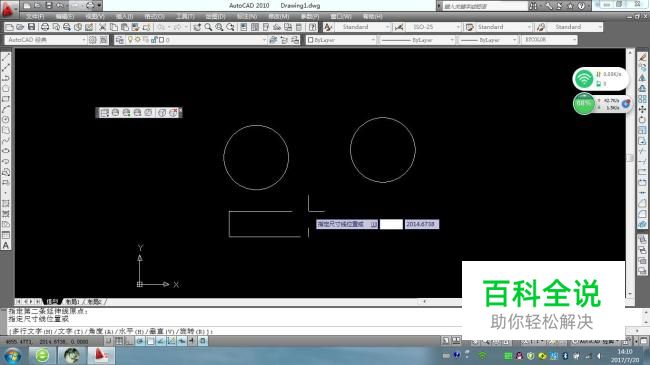Select the Line tool in draw toolbar
The height and width of the screenshot is (365, 650).
(6, 57)
